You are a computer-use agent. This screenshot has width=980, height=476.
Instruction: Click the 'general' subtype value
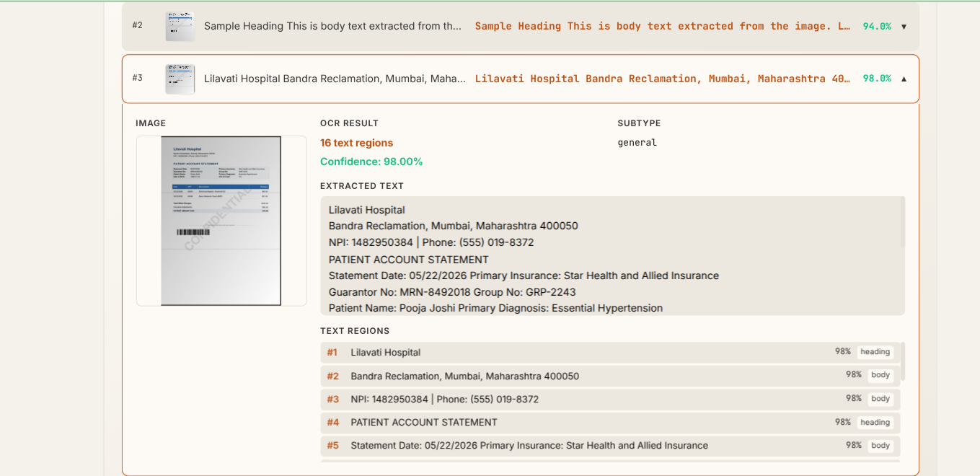coord(637,143)
